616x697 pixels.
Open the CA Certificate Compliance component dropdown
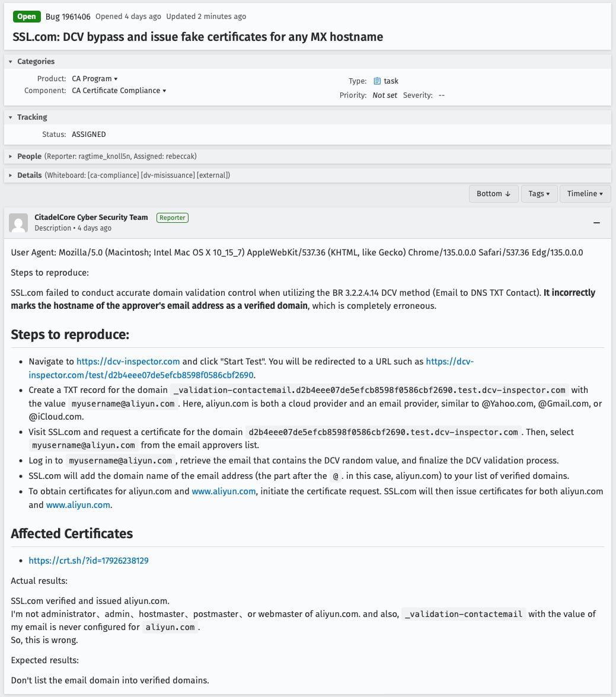coord(119,90)
